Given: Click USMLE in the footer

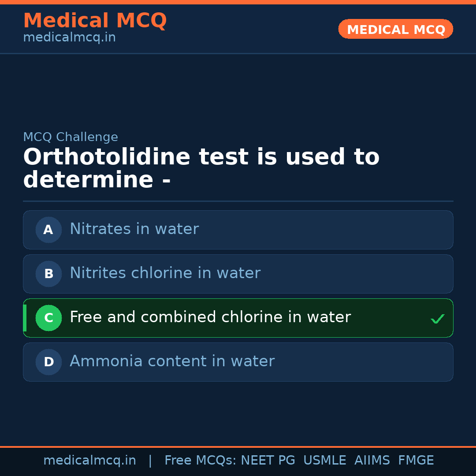Looking at the screenshot, I should [324, 461].
